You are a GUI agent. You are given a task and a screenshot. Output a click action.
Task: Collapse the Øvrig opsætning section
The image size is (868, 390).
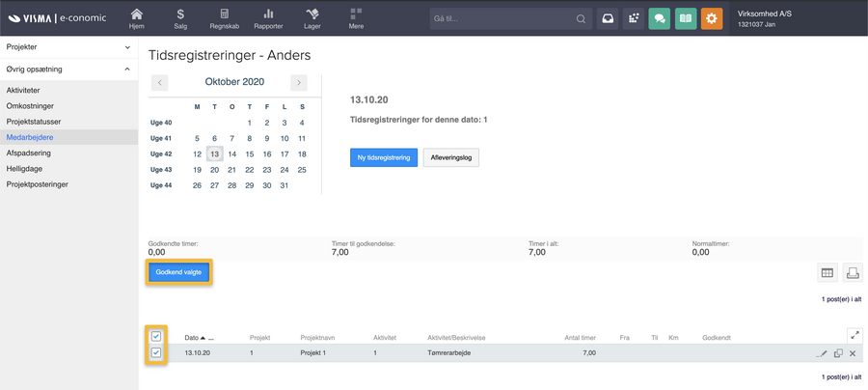[x=127, y=70]
